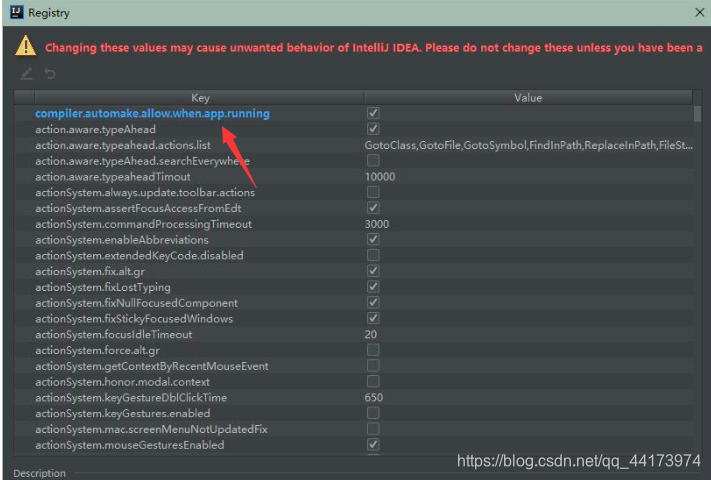Click the value 3000
711x480 pixels.
click(x=377, y=224)
